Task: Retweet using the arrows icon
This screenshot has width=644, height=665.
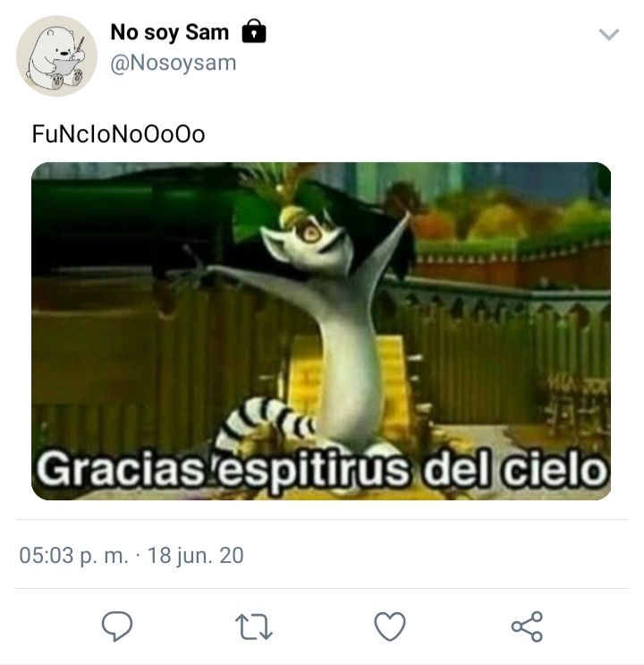Action: pyautogui.click(x=253, y=627)
